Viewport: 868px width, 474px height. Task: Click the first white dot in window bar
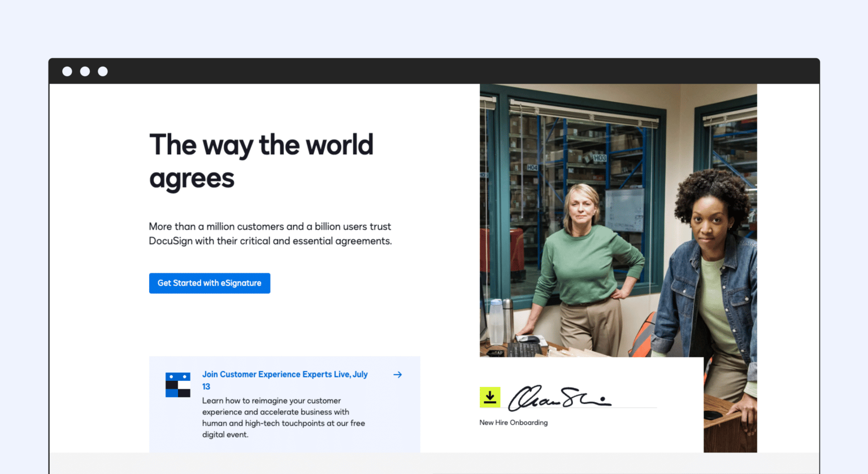(67, 71)
